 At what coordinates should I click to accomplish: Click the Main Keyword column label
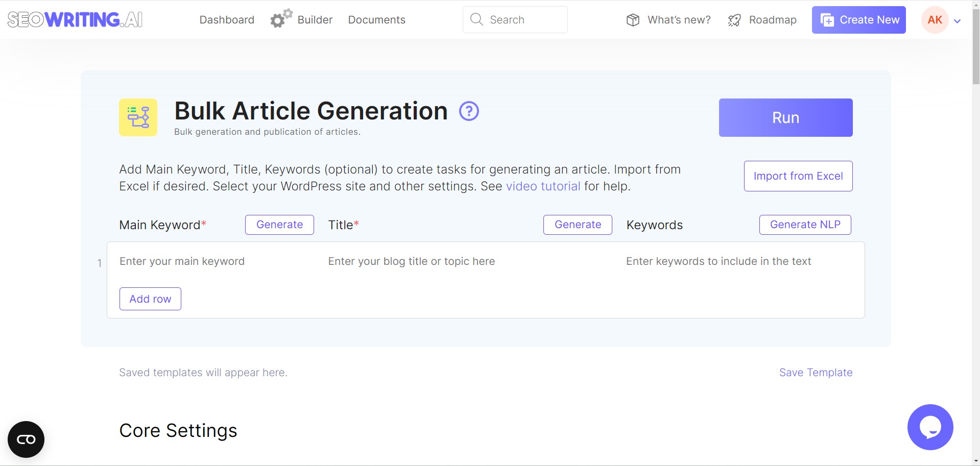[162, 225]
